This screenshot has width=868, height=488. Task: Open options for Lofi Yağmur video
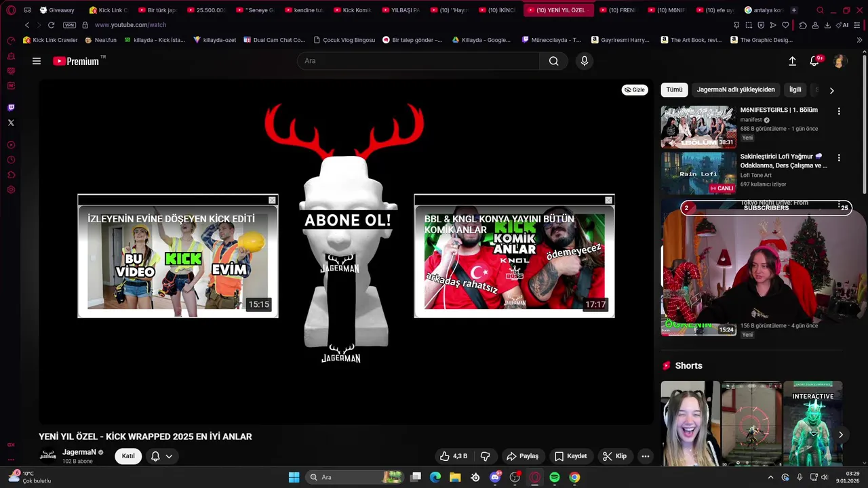click(839, 158)
